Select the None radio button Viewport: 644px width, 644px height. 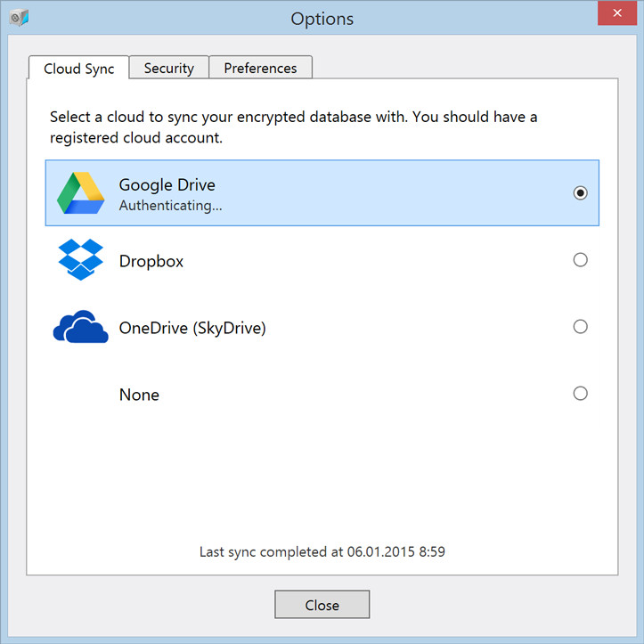pos(580,394)
